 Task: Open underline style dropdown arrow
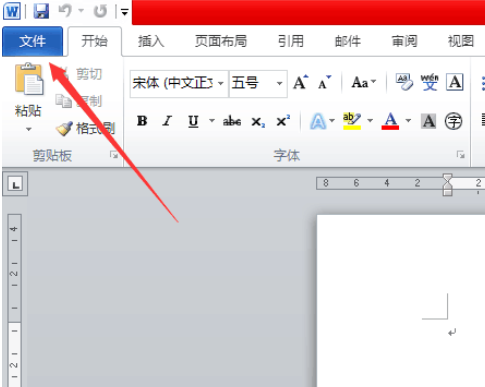click(x=212, y=121)
